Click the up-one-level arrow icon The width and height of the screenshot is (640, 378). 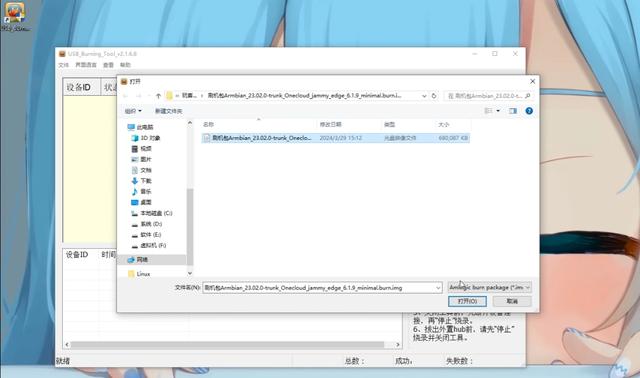point(158,96)
